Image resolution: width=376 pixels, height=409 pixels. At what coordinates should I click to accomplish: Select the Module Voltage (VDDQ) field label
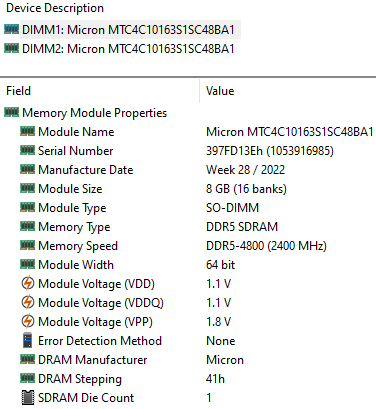coord(101,303)
